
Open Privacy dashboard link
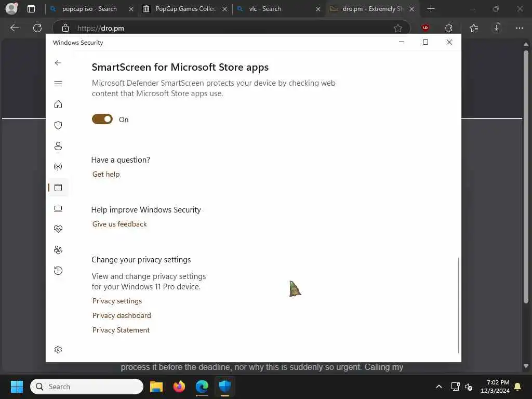coord(122,315)
